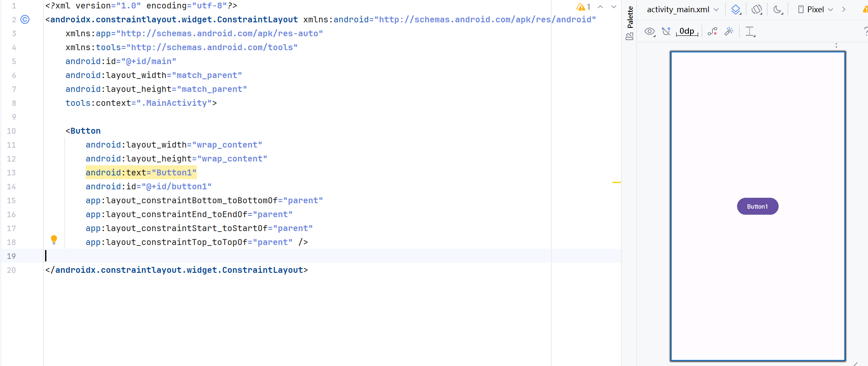This screenshot has width=868, height=366.
Task: Open the Select Design Surface layers menu
Action: pos(736,10)
